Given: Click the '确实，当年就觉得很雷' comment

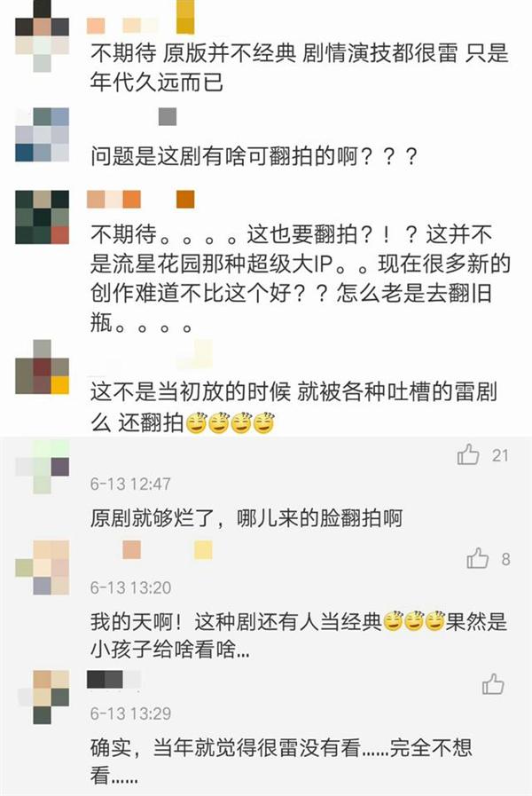Looking at the screenshot, I should click(281, 761).
